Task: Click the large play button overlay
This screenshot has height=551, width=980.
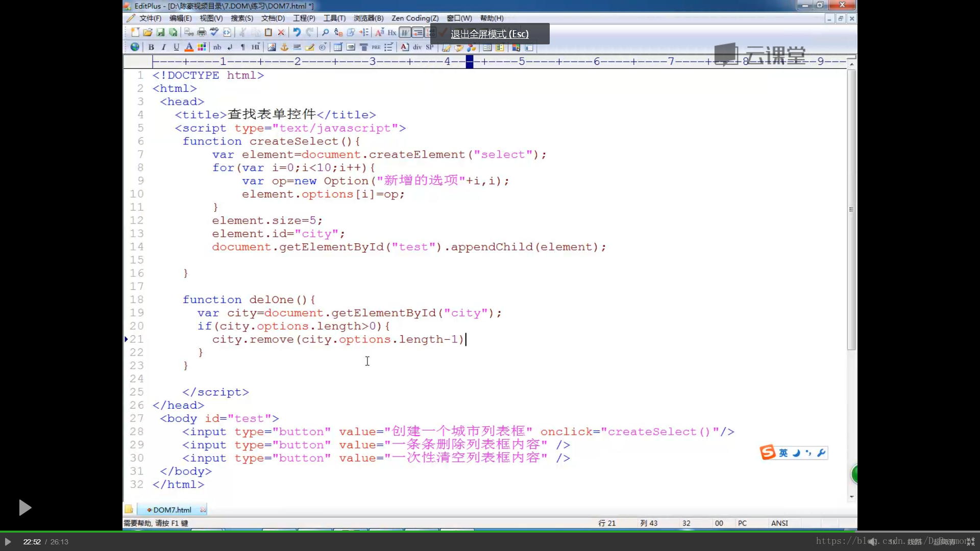Action: coord(24,507)
